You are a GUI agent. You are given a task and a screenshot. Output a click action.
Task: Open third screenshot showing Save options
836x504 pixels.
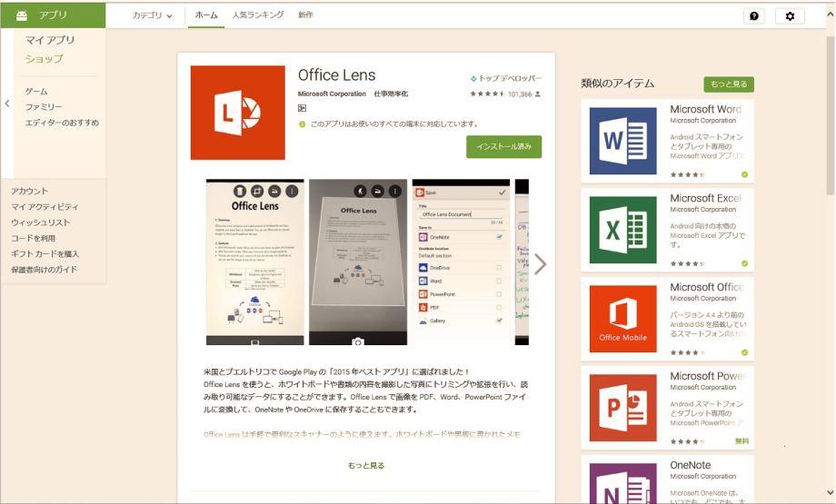(x=461, y=262)
